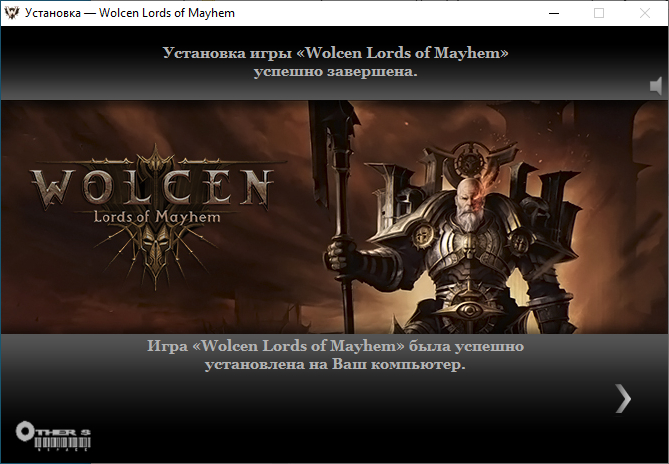
Task: Click the next arrow to finish installation
Action: [x=623, y=399]
